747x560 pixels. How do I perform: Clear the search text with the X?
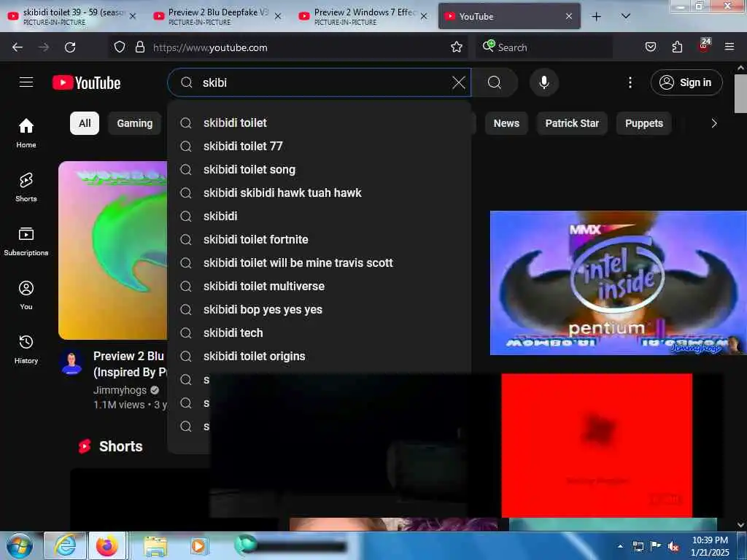(x=458, y=82)
